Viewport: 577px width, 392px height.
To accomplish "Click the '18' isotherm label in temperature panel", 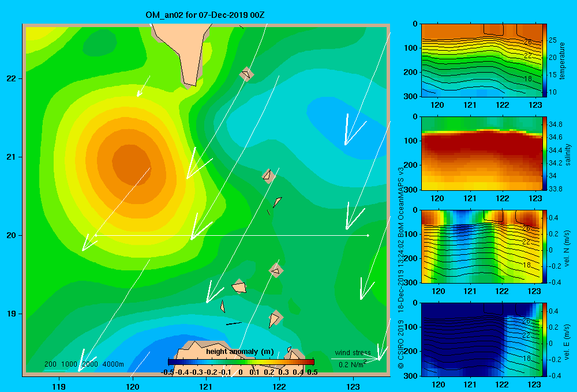I will pos(528,79).
